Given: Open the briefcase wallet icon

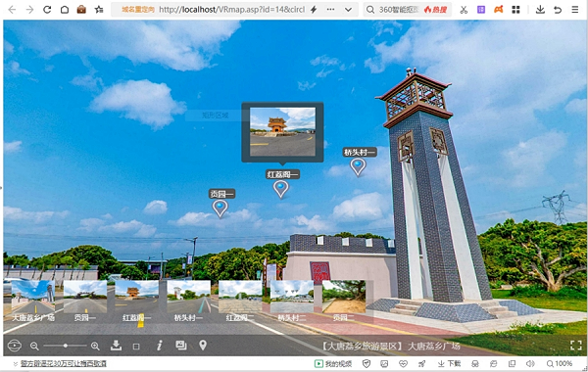Looking at the screenshot, I should [x=81, y=10].
